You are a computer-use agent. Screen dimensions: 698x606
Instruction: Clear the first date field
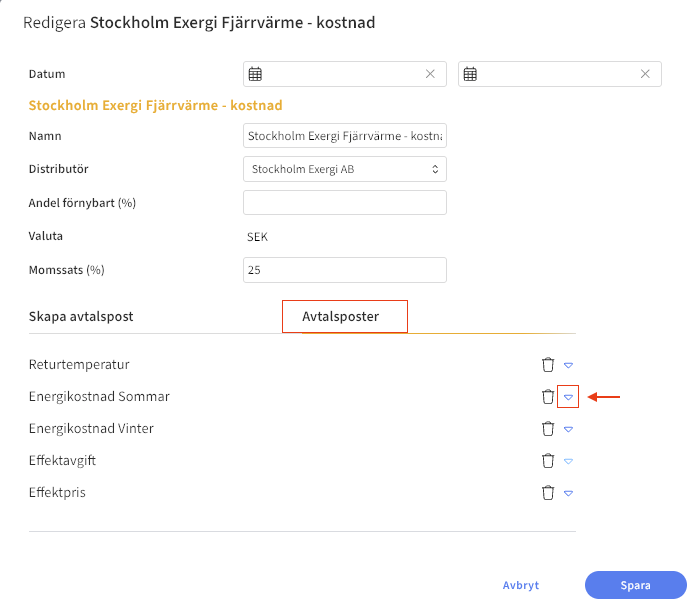click(x=430, y=74)
